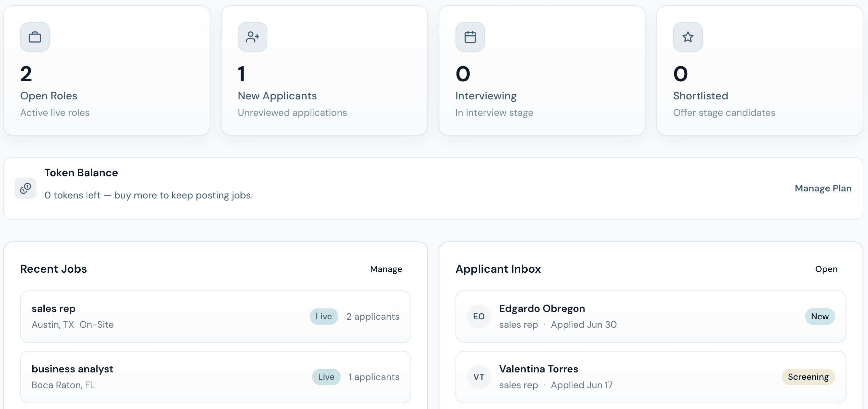Click 'On-Site' label on sales rep
Screen dimensions: 868x409
coord(96,324)
